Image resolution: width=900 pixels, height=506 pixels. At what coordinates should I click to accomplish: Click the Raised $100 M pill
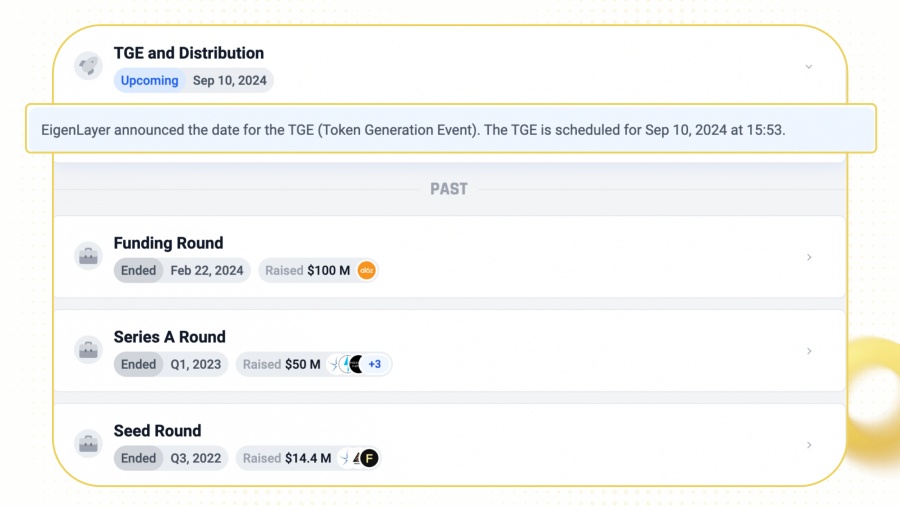tap(318, 270)
